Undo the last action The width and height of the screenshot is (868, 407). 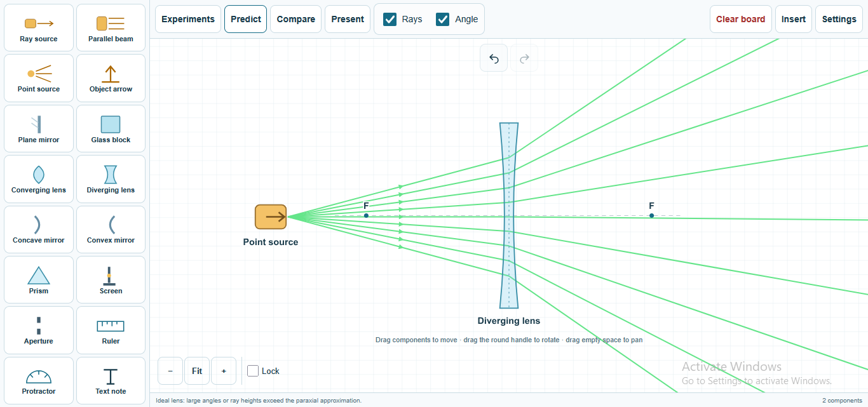point(494,58)
